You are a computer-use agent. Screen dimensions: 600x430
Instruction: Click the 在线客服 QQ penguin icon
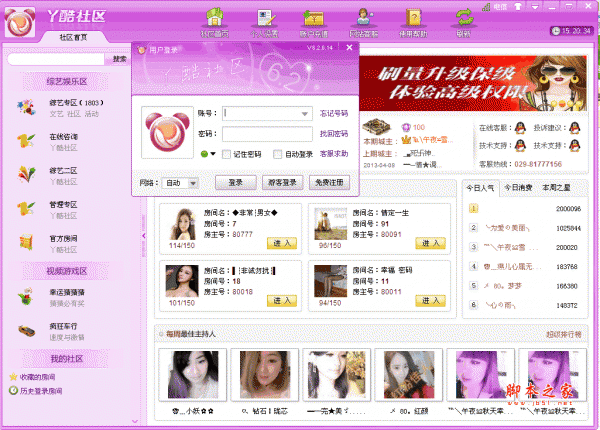tap(520, 127)
